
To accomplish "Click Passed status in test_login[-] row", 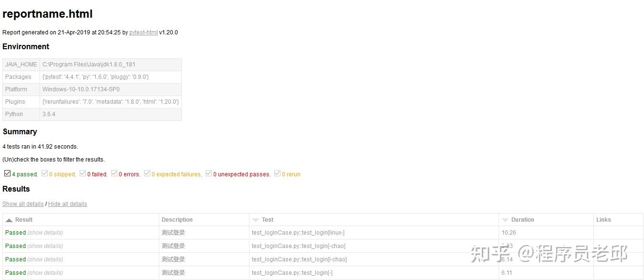I will pyautogui.click(x=15, y=273).
